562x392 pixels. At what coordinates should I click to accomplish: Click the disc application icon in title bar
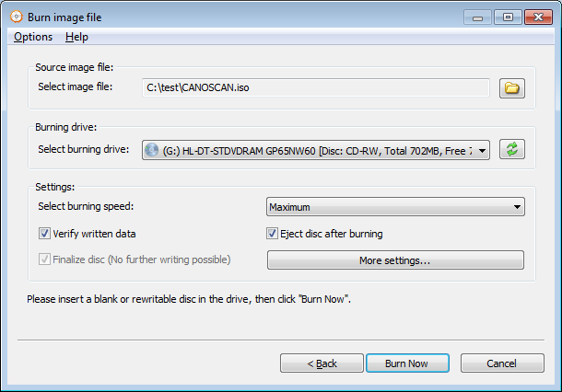point(15,16)
